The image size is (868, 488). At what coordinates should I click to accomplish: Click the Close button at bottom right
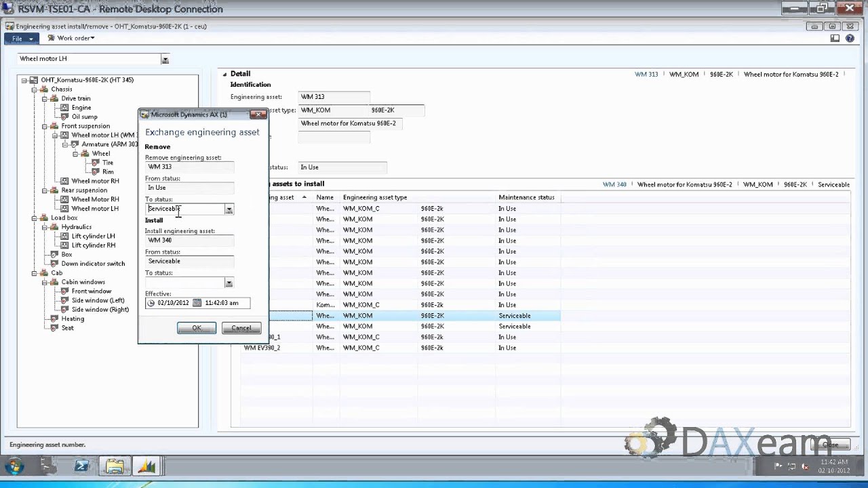[x=830, y=445]
